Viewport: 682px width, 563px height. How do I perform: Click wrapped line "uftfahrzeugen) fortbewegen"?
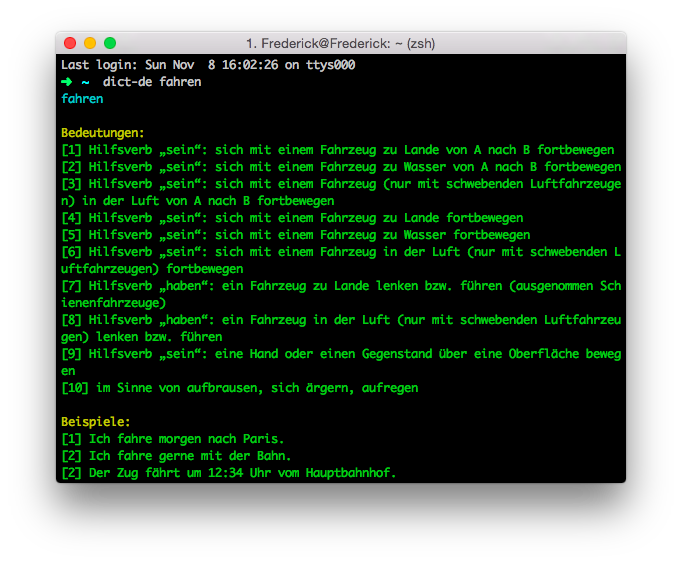click(x=152, y=268)
